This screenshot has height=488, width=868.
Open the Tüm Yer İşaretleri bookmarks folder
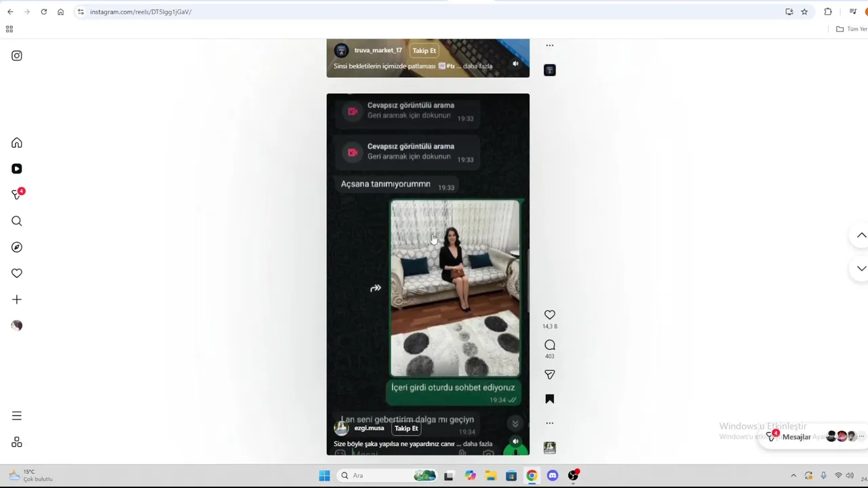pyautogui.click(x=852, y=29)
